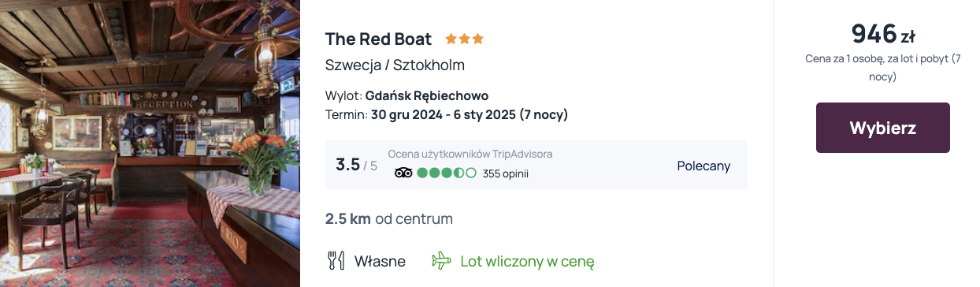Click the 355 opinii reviews count
Viewport: 980px width, 287px height.
click(x=505, y=173)
